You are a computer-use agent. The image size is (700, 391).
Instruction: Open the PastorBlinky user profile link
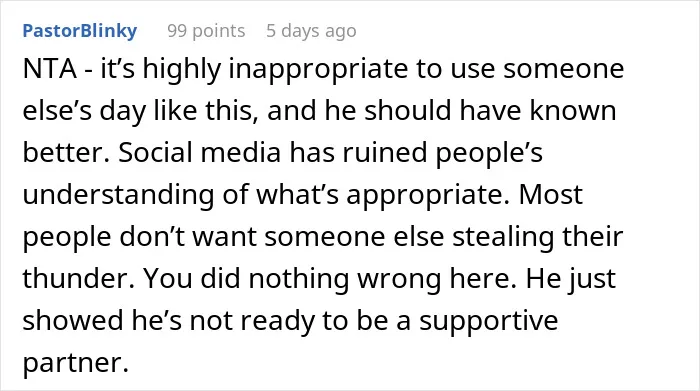tap(79, 31)
